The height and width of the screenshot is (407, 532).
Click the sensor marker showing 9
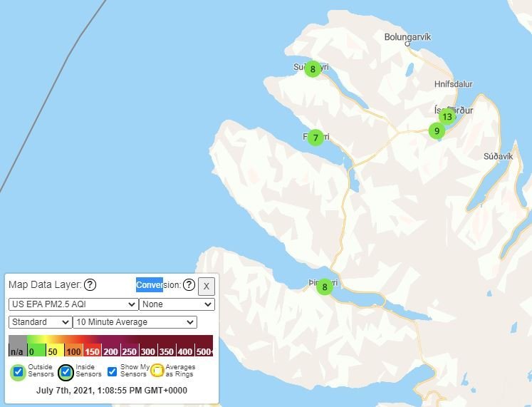click(x=437, y=130)
